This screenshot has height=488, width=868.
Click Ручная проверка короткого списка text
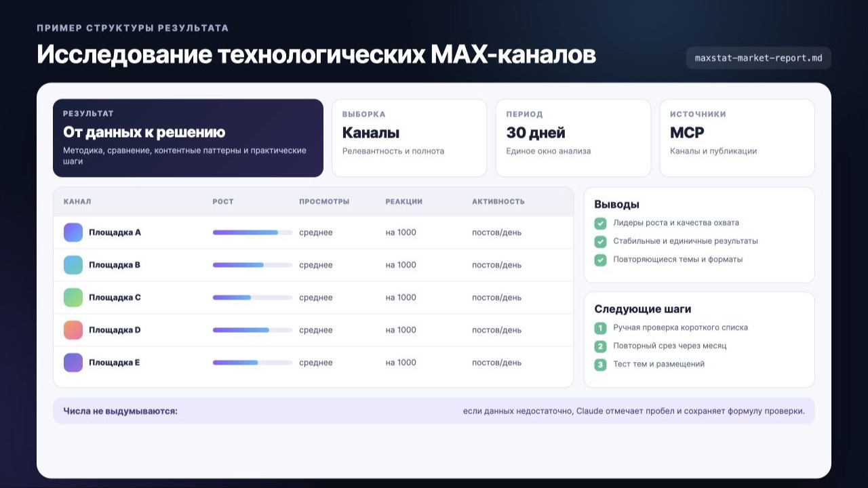click(681, 327)
